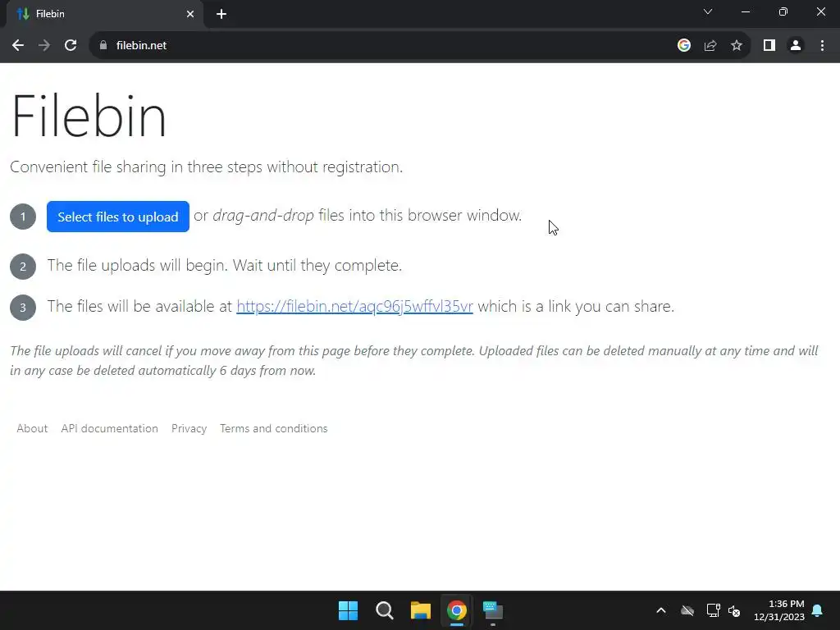Open the Chrome profile menu
Screen dimensions: 840x630
click(796, 46)
